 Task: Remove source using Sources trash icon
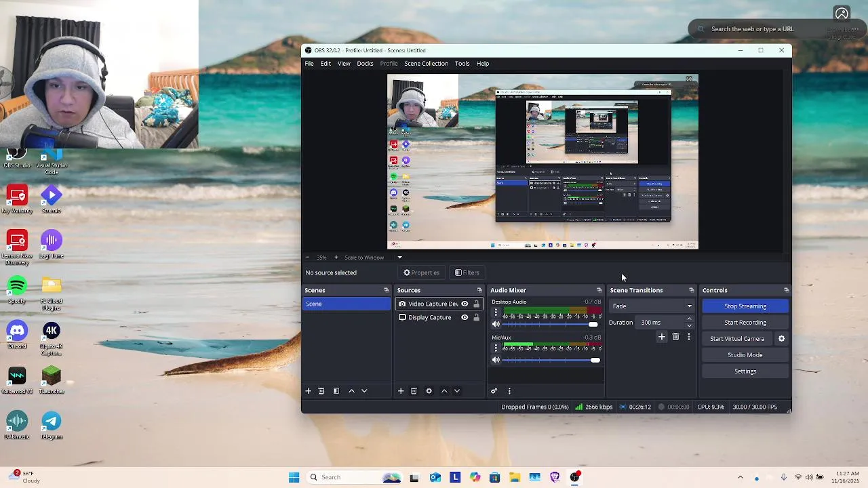tap(414, 391)
